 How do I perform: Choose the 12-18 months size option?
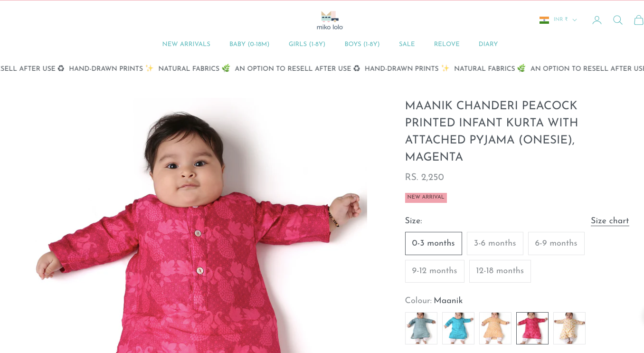500,271
